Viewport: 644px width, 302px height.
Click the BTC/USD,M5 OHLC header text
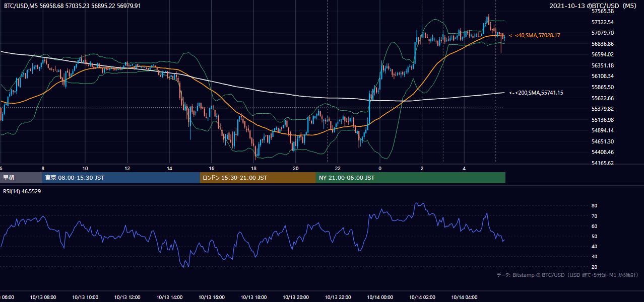pyautogui.click(x=73, y=6)
